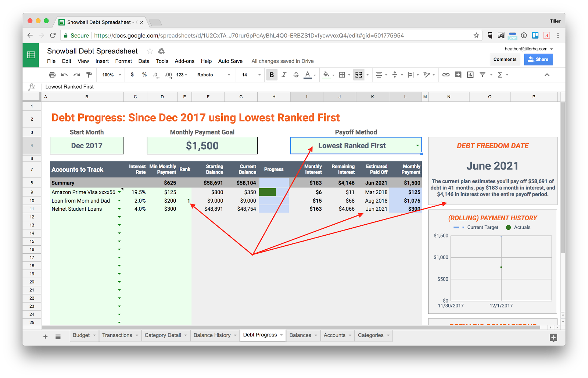588x378 pixels.
Task: Select the Paint format roller icon
Action: click(x=89, y=75)
